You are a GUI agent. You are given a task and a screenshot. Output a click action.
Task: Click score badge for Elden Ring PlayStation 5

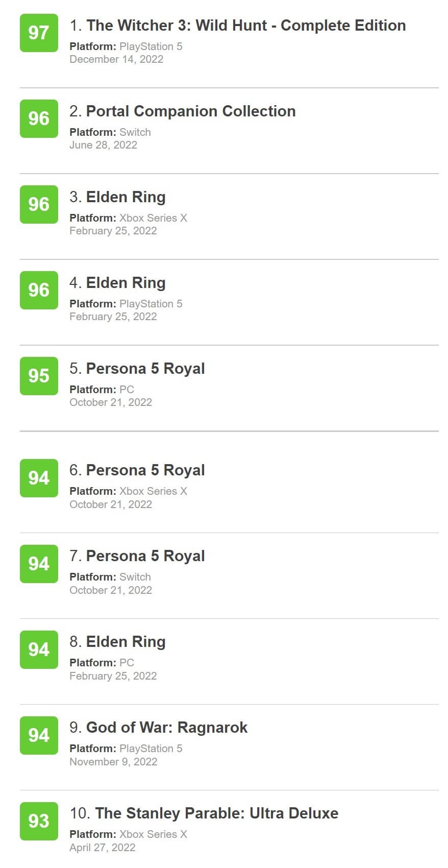(39, 290)
